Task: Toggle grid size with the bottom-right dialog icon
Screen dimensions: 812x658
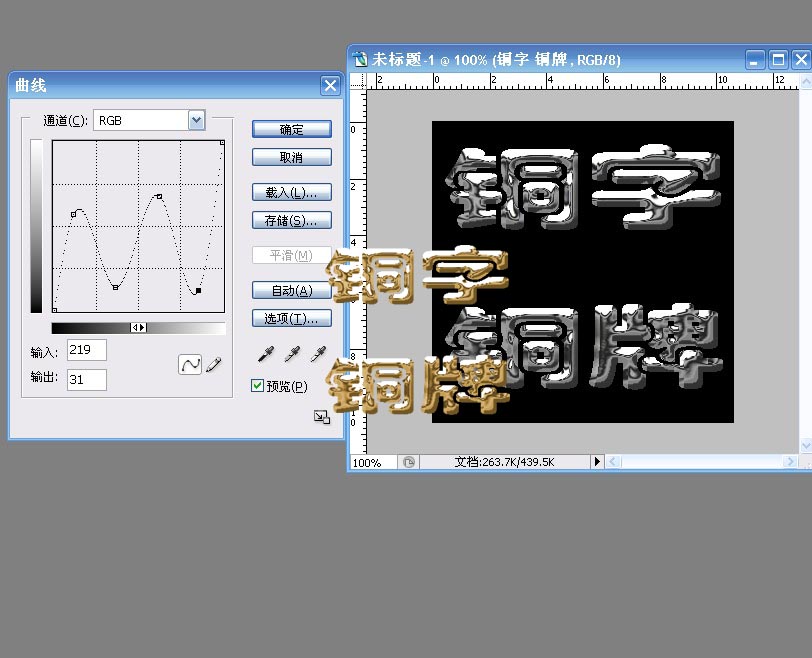Action: click(x=321, y=415)
